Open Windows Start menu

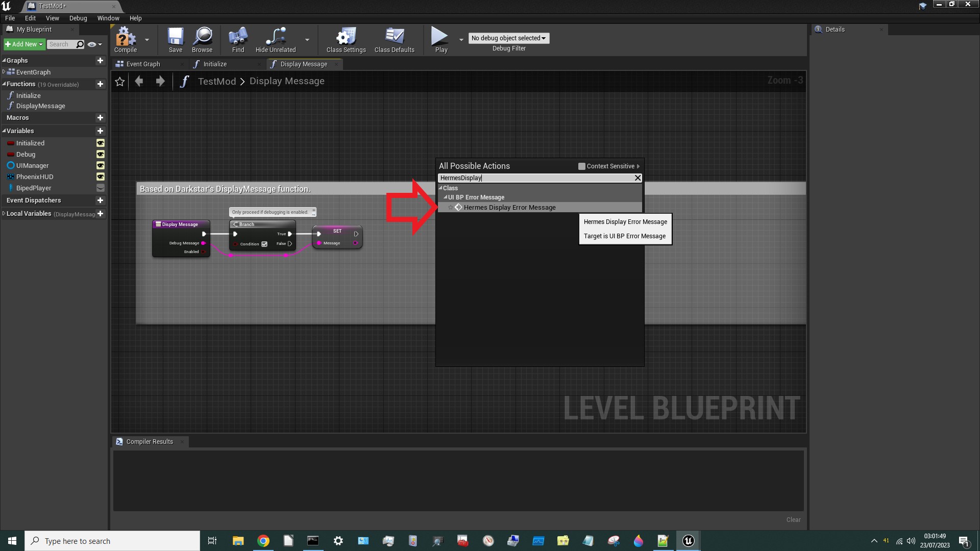coord(12,541)
